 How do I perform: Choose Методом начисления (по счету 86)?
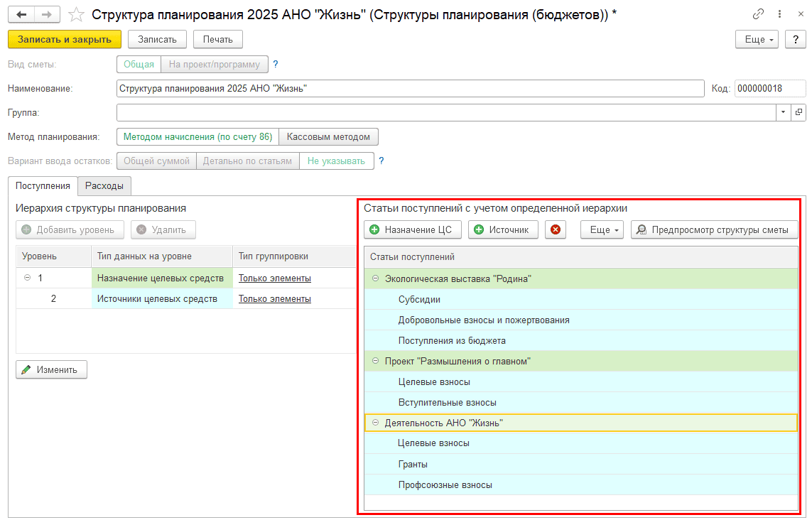tap(197, 136)
